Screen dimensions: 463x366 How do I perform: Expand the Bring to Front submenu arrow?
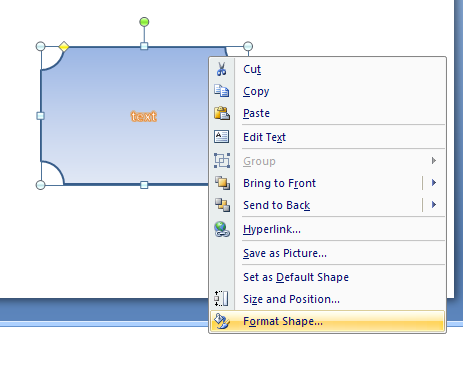pyautogui.click(x=434, y=183)
